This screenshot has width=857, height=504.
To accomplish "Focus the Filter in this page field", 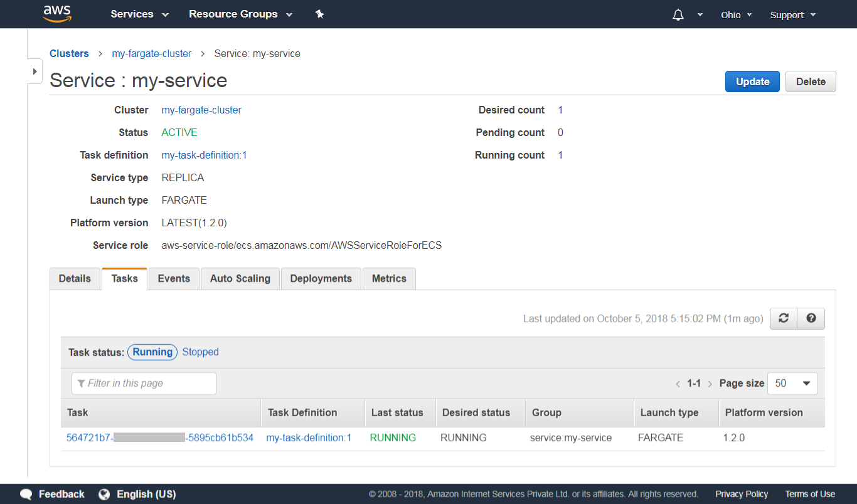I will (x=144, y=384).
